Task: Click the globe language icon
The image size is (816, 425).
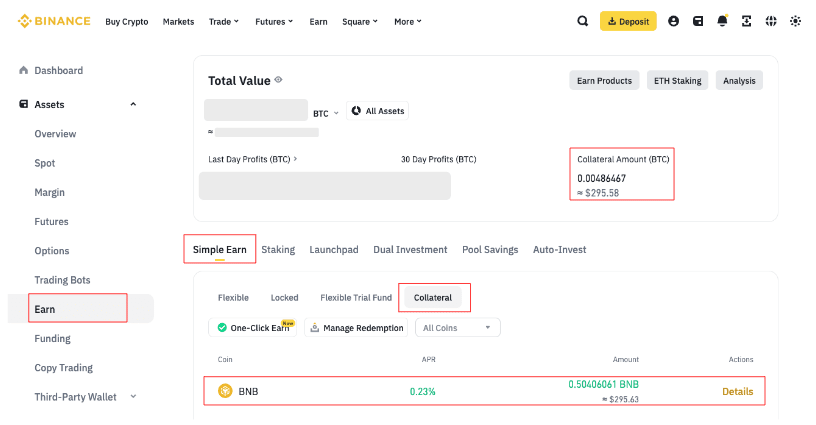Action: click(771, 21)
